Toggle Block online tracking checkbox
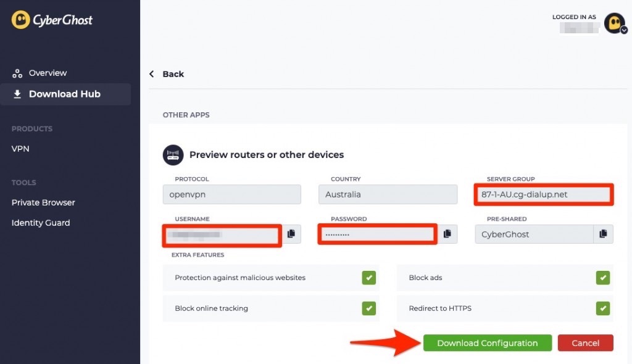This screenshot has width=632, height=364. pyautogui.click(x=369, y=308)
